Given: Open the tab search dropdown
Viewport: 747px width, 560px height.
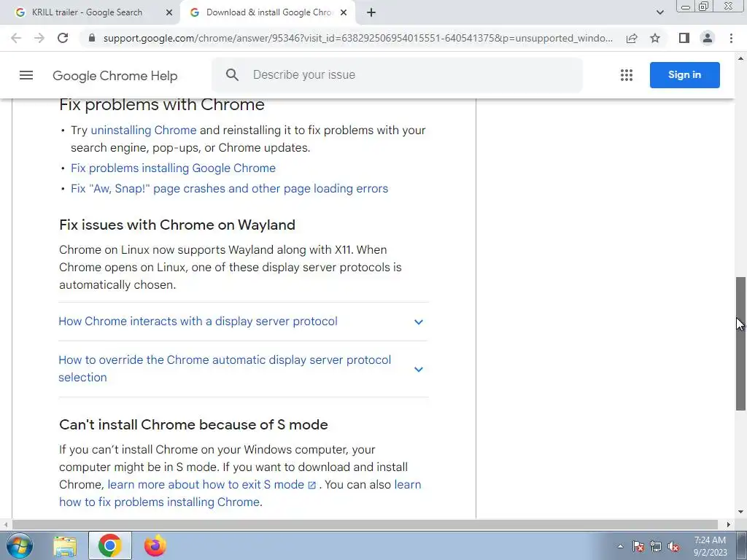Looking at the screenshot, I should [659, 12].
